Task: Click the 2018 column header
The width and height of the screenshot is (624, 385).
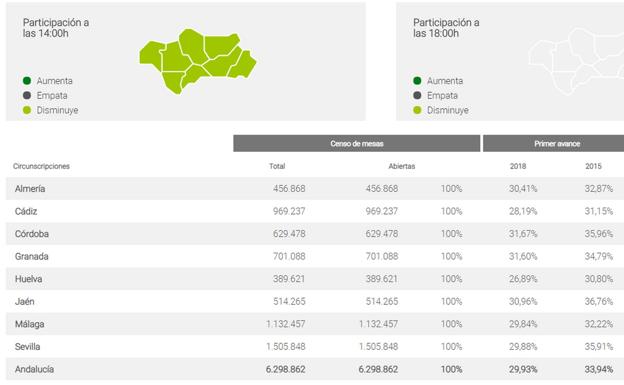Action: pos(518,166)
